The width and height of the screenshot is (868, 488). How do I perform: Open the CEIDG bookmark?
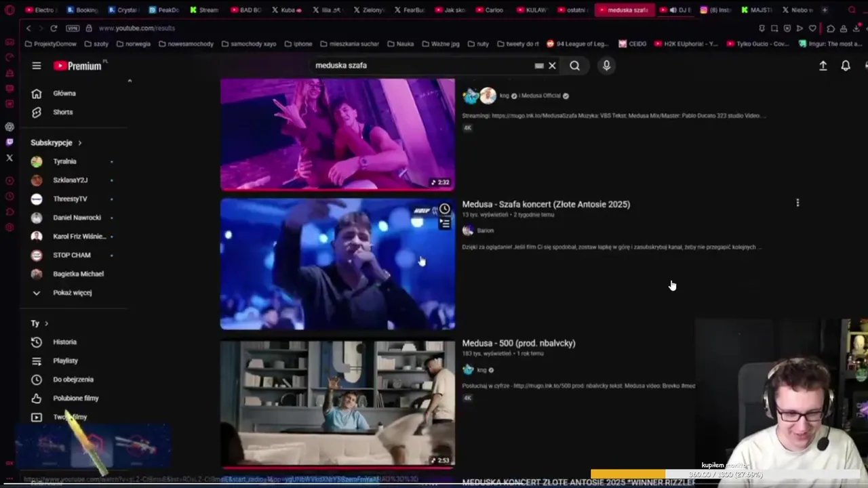[633, 44]
